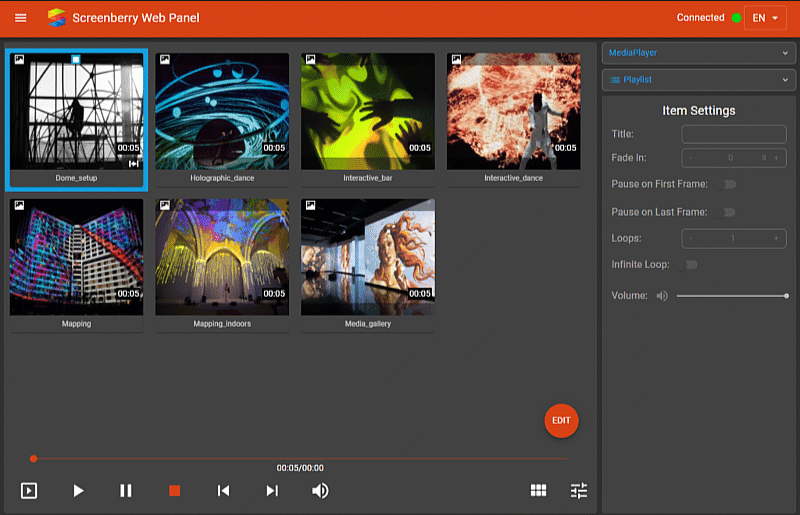Click the Mapping_indoors label text
This screenshot has width=800, height=515.
(222, 324)
